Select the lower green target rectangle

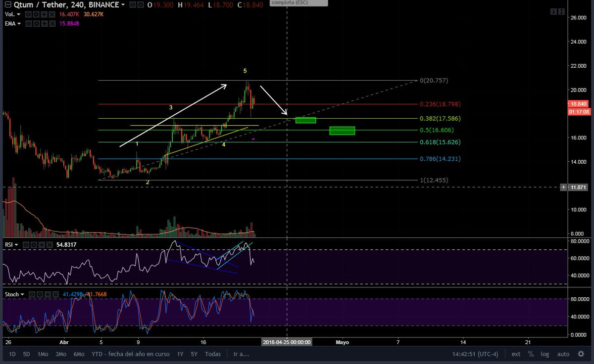pos(342,131)
